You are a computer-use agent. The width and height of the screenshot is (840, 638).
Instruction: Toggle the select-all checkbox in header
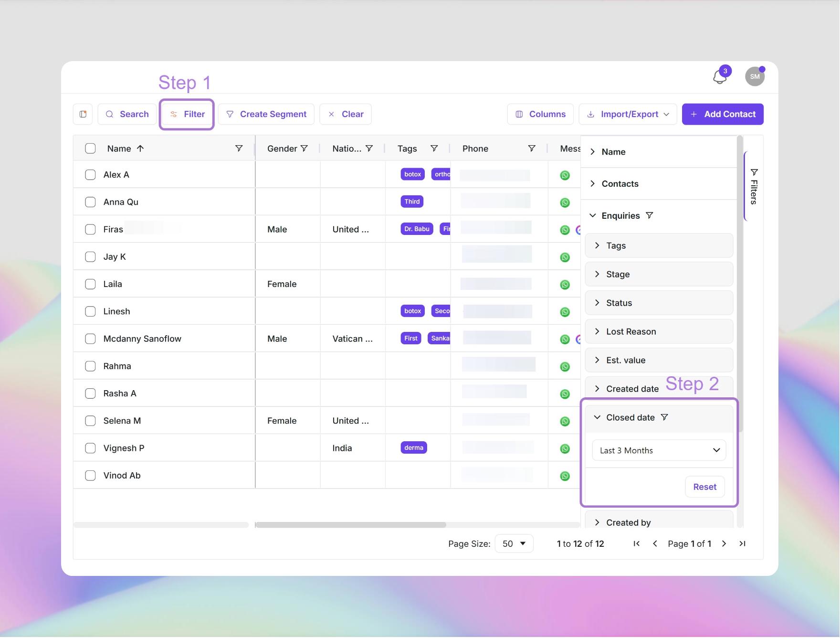click(x=90, y=149)
